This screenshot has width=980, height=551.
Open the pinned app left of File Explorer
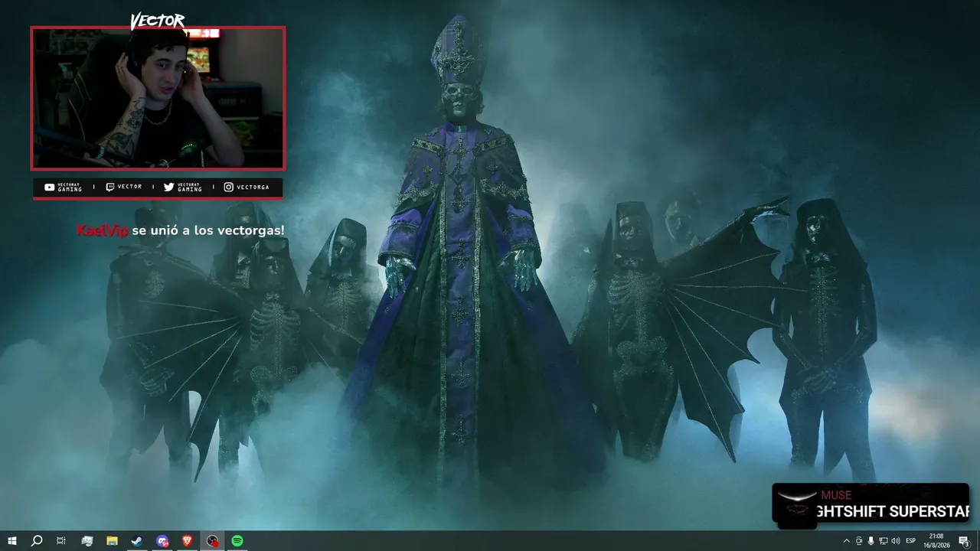tap(87, 541)
